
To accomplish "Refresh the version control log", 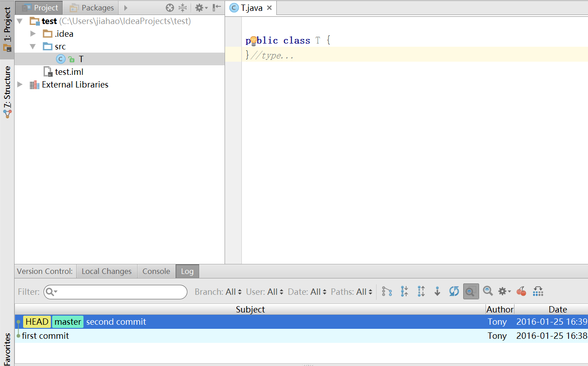I will (x=454, y=291).
